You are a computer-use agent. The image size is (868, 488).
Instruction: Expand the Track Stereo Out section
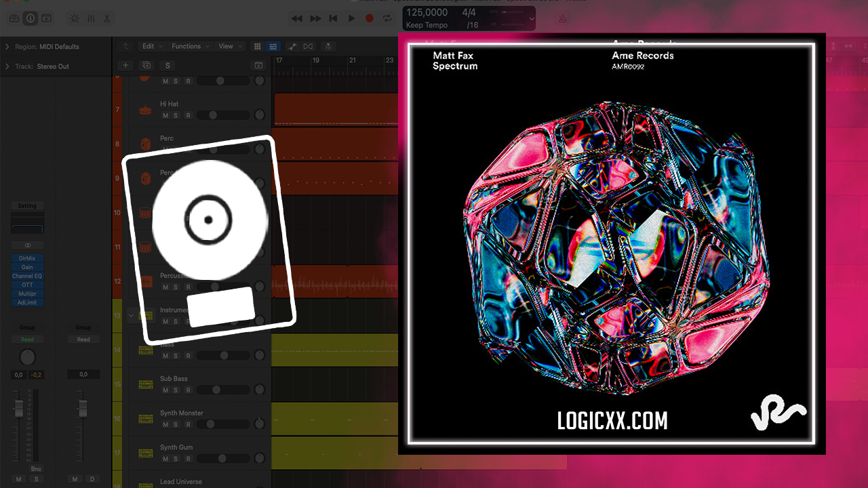(x=7, y=66)
